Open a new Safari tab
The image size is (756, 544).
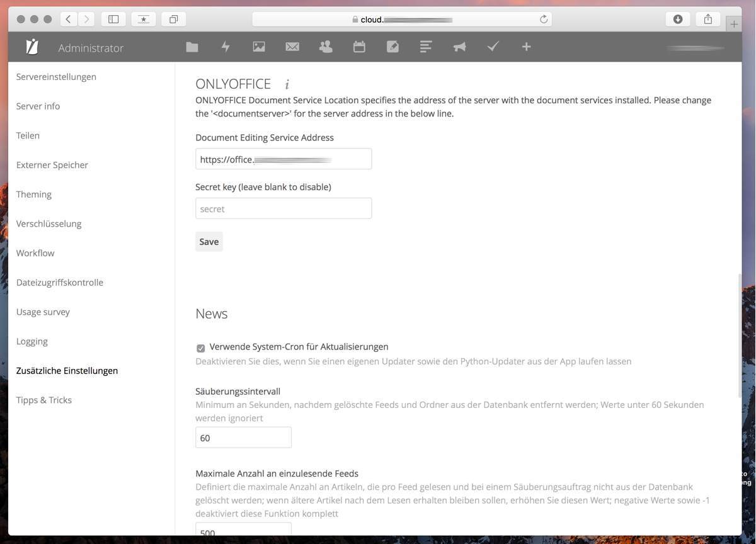[733, 24]
